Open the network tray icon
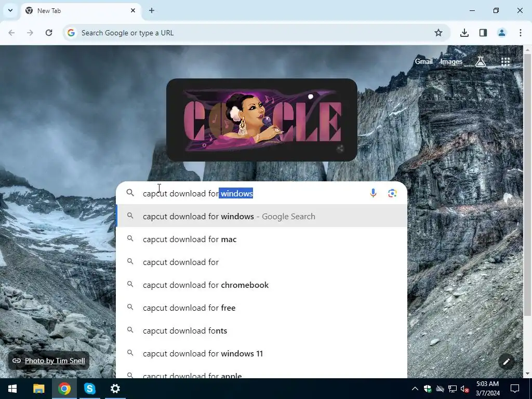 [453, 389]
